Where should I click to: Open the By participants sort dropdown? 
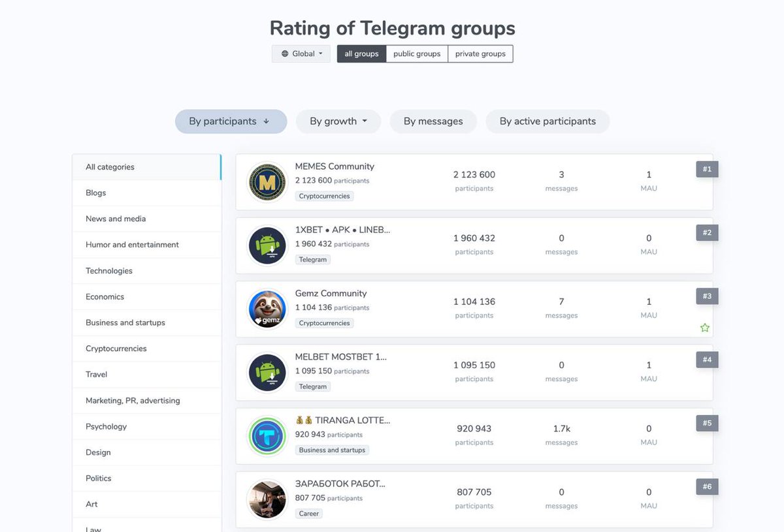(x=231, y=121)
